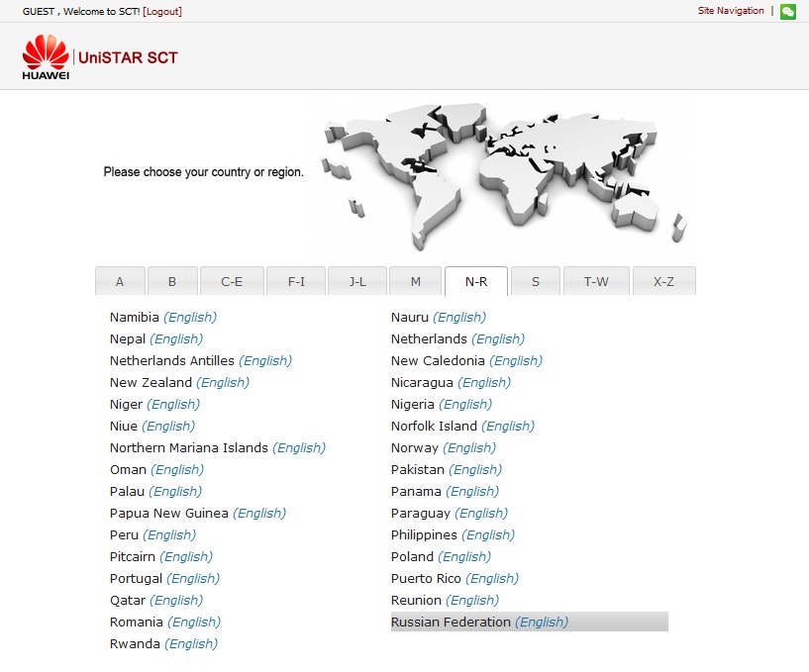Click the Logout link
This screenshot has height=672, width=809.
click(x=162, y=11)
